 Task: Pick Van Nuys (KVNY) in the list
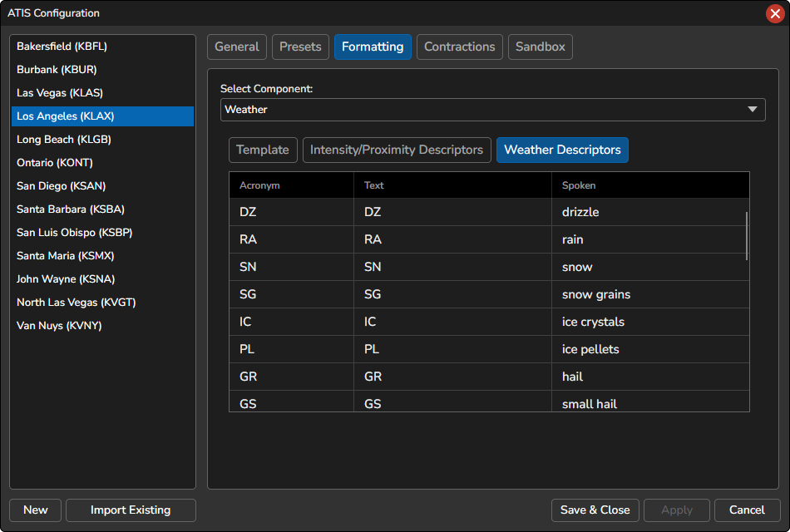59,326
